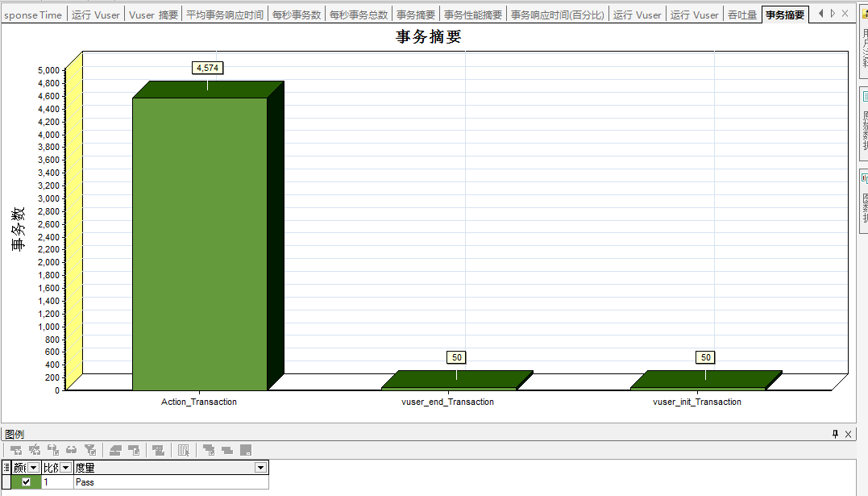The width and height of the screenshot is (868, 496).
Task: Click the first legend toolbar graph configuration icon
Action: (x=15, y=450)
